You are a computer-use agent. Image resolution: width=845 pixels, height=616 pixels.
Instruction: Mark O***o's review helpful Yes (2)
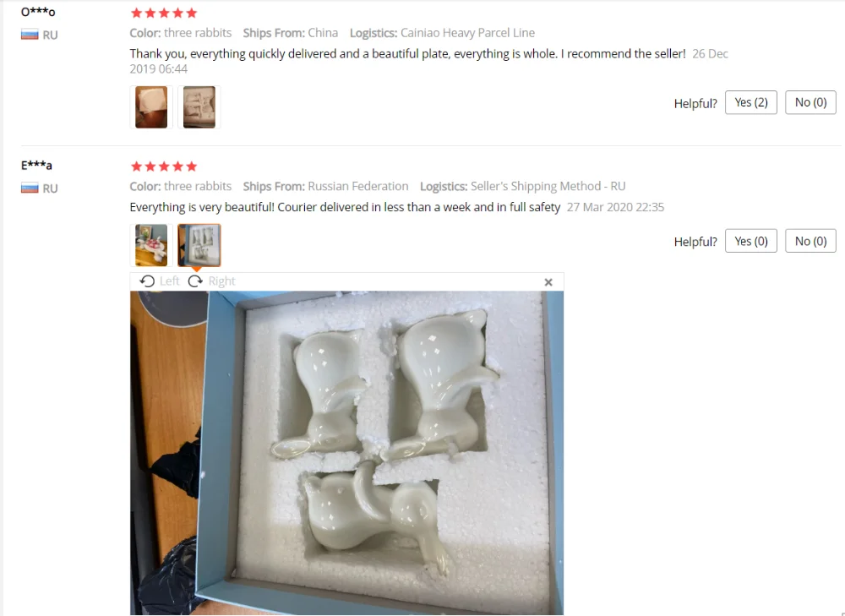point(750,102)
